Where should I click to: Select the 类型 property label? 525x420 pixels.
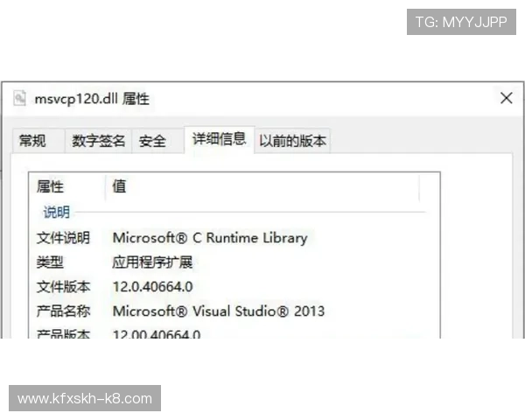click(x=50, y=262)
